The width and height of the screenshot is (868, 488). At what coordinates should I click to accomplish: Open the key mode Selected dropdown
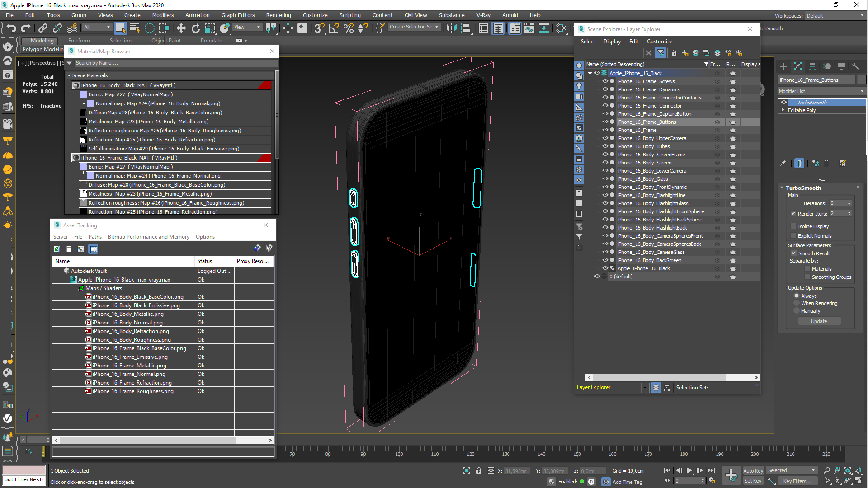pos(791,470)
